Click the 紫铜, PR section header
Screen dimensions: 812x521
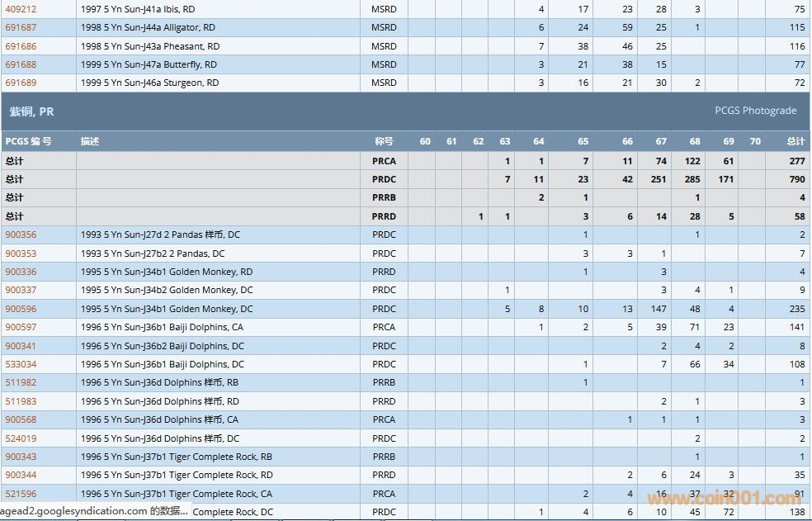tap(31, 111)
